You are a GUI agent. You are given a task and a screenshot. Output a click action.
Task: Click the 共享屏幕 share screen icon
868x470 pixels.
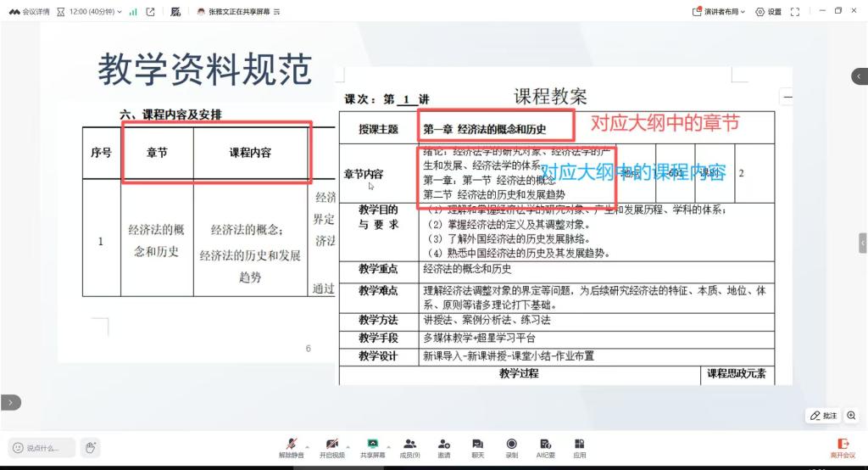tap(372, 446)
